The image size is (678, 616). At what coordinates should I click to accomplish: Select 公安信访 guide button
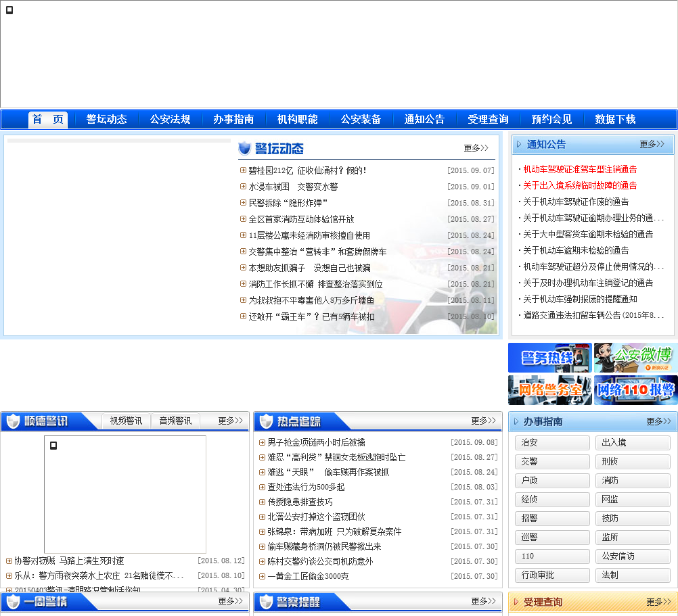pyautogui.click(x=633, y=556)
